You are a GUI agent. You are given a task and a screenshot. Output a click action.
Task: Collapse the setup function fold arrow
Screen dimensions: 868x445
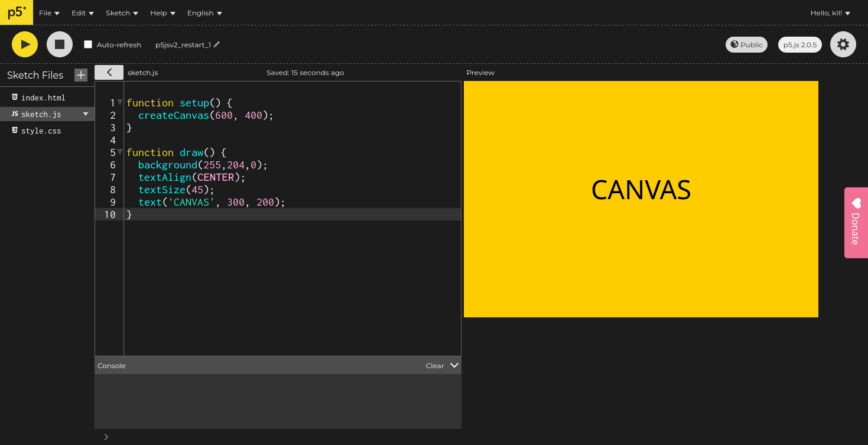coord(121,102)
